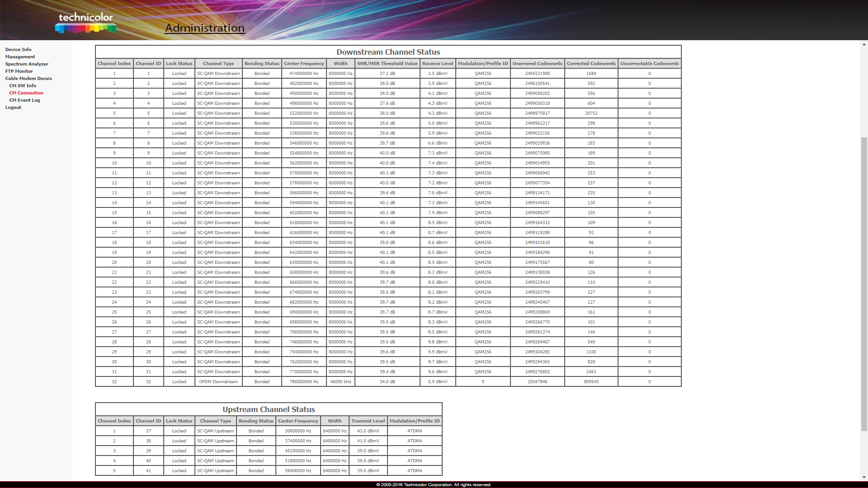Click the SNR/MER Threshold Value header
868x488 pixels.
coord(387,64)
